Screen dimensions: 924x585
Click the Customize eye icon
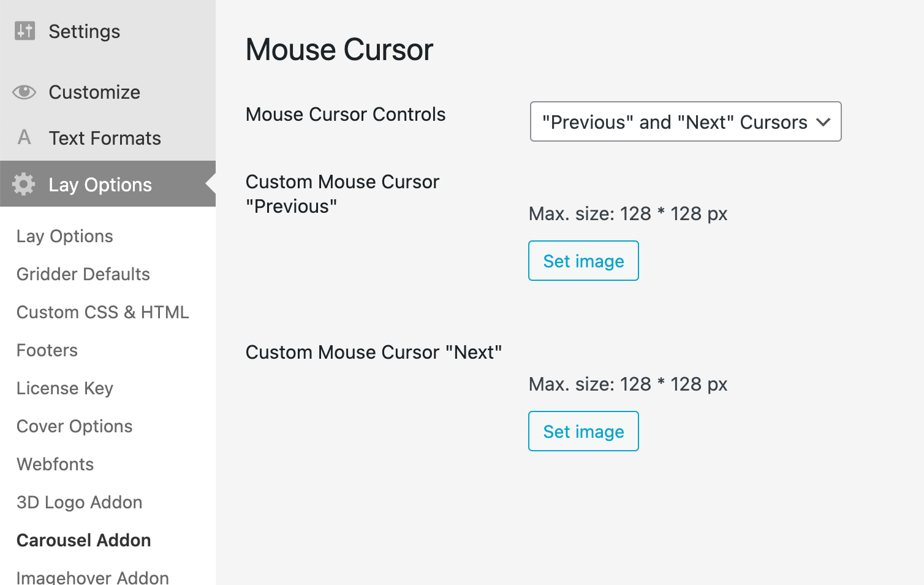25,92
